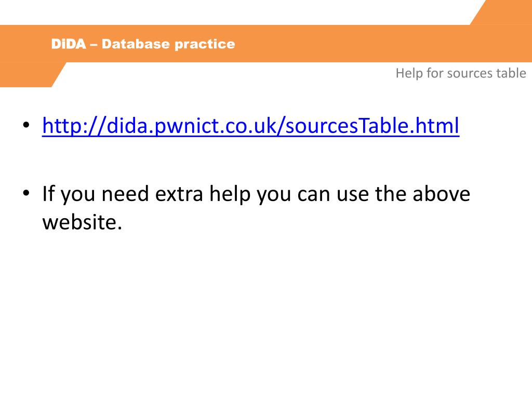This screenshot has height=399, width=532.
Task: Open the dida.pwnict.co.uk sourcesTable.html hyperlink
Action: point(251,126)
